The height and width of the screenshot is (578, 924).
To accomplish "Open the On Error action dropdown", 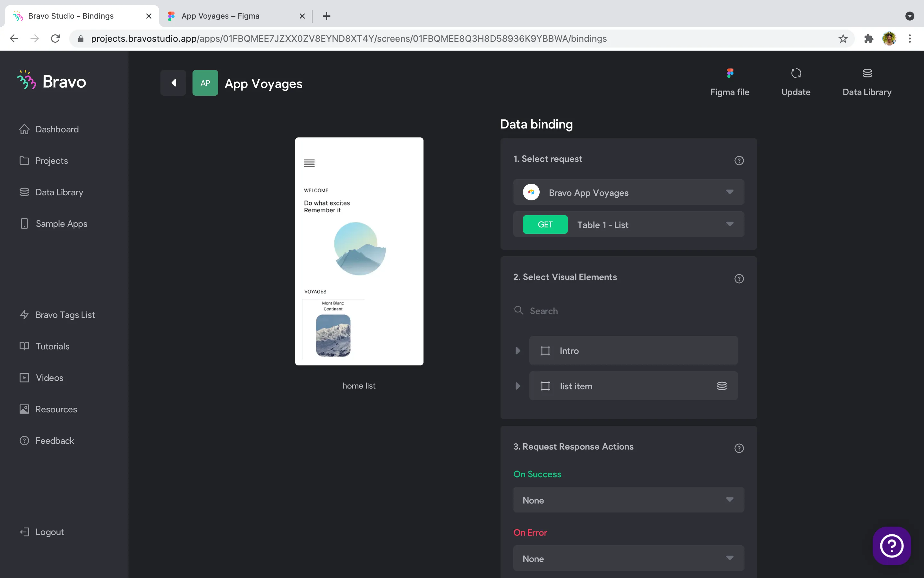I will [x=629, y=558].
